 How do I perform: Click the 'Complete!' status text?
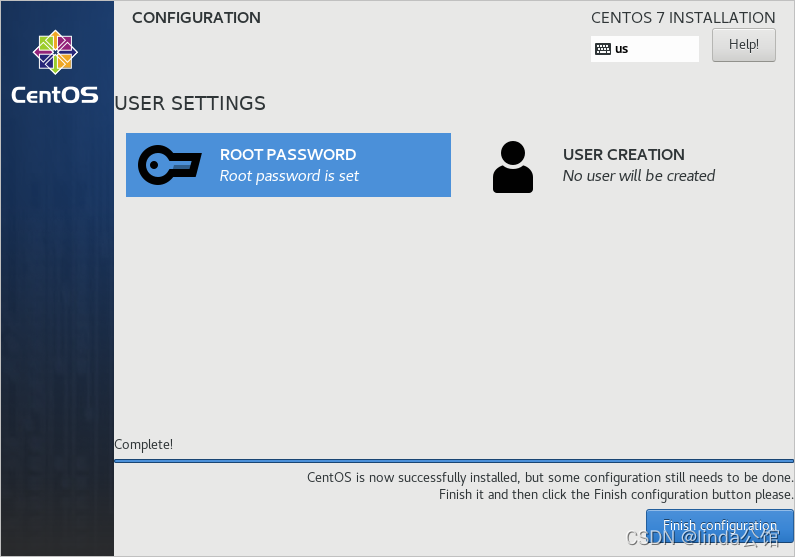(143, 444)
